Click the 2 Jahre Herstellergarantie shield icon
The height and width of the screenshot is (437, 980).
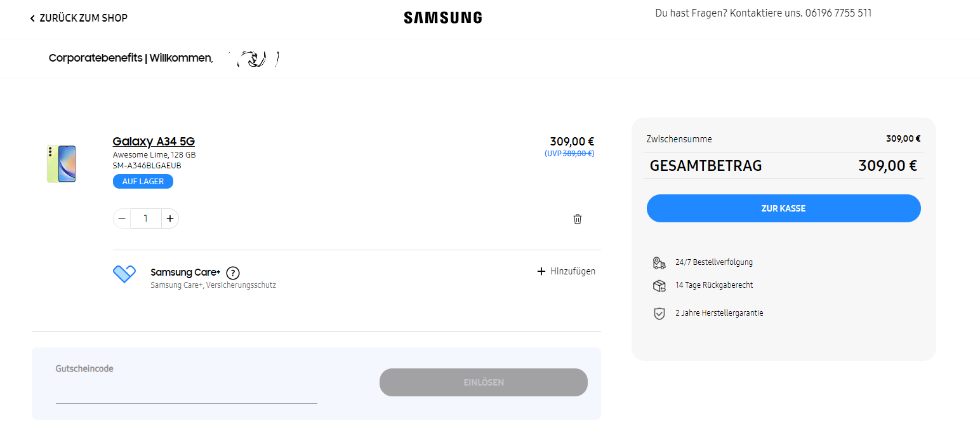point(659,314)
